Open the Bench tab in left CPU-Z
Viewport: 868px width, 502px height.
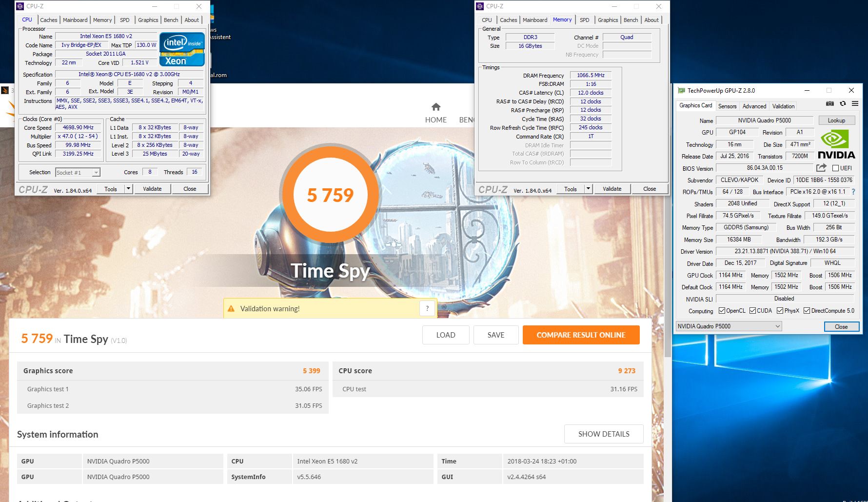point(171,20)
